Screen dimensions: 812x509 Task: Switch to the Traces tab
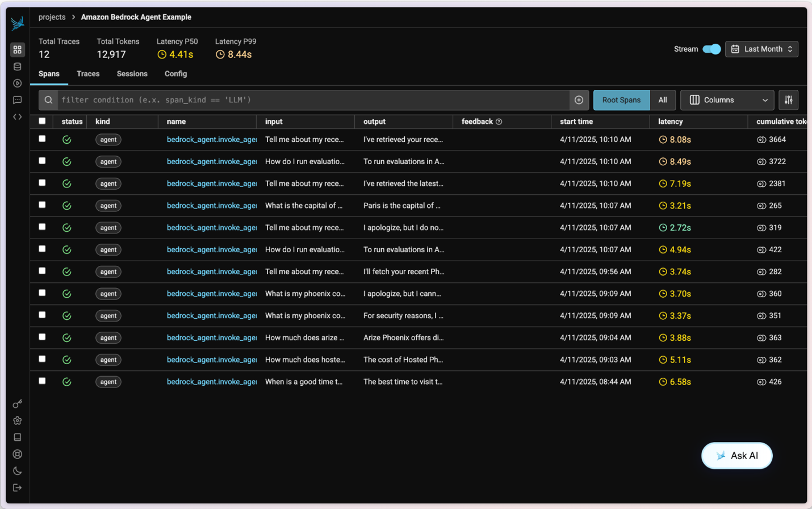click(88, 74)
